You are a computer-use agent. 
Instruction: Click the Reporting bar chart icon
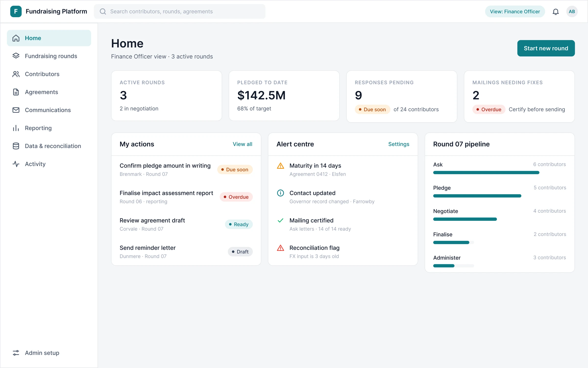pyautogui.click(x=16, y=128)
